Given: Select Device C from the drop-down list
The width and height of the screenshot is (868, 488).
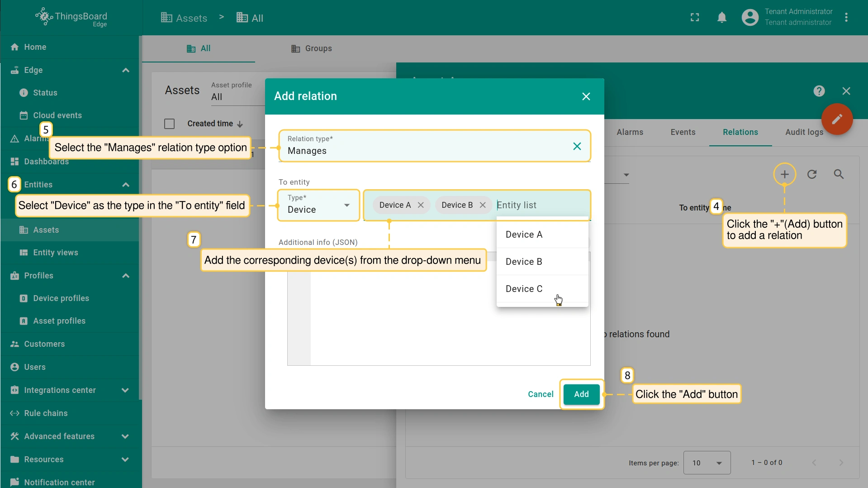Looking at the screenshot, I should (524, 289).
